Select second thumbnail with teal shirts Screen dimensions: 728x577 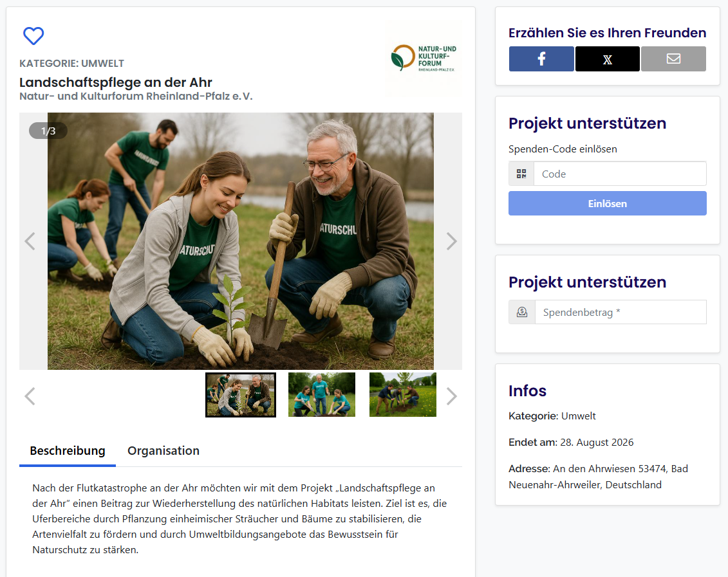point(322,395)
